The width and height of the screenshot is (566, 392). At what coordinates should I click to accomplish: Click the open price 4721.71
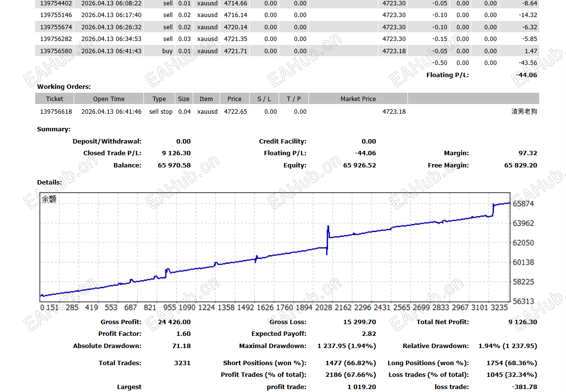(235, 51)
